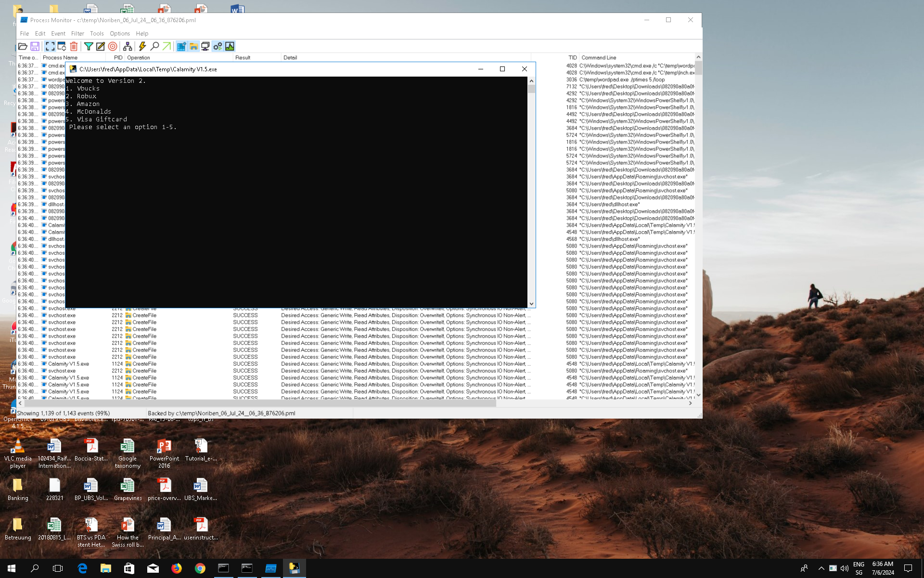Screen dimensions: 924x578
Task: Select the Grapevines spreadsheet desktop icon
Action: pyautogui.click(x=128, y=490)
